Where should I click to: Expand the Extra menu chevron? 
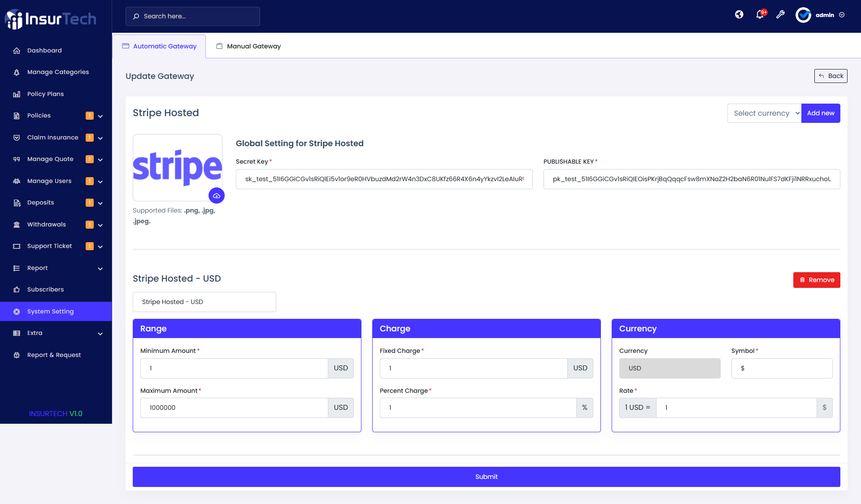pos(100,334)
